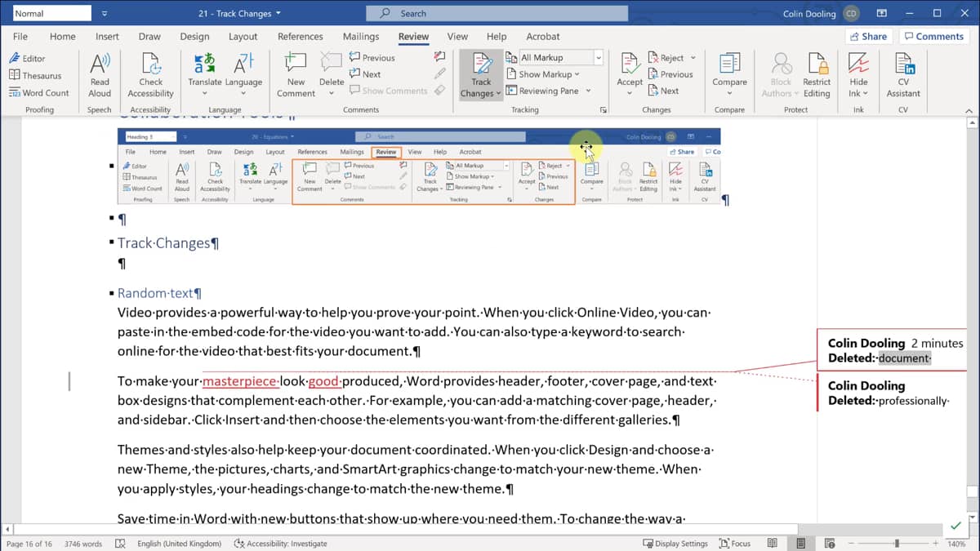Insert a New Comment
Viewport: 980px width, 551px height.
tap(296, 75)
